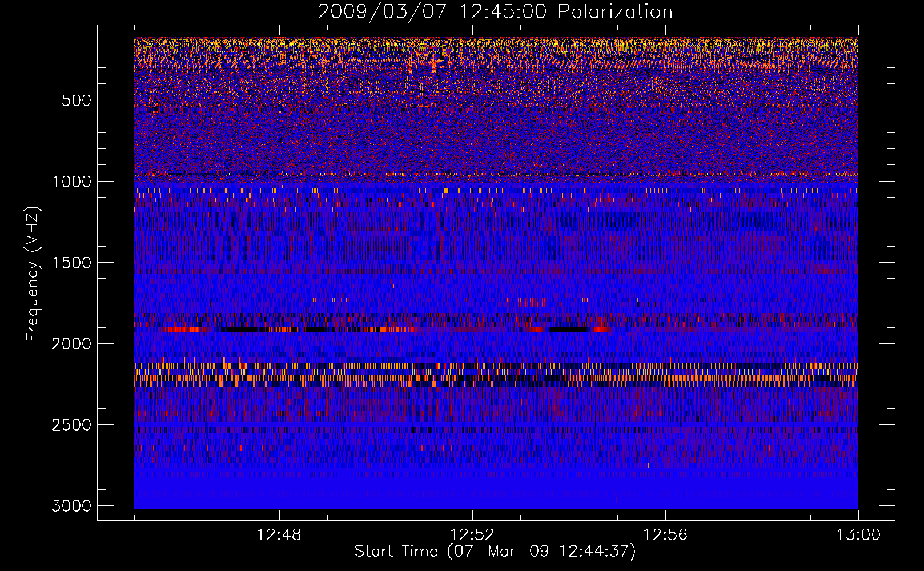Click the 3000 frequency tick label

click(x=71, y=506)
